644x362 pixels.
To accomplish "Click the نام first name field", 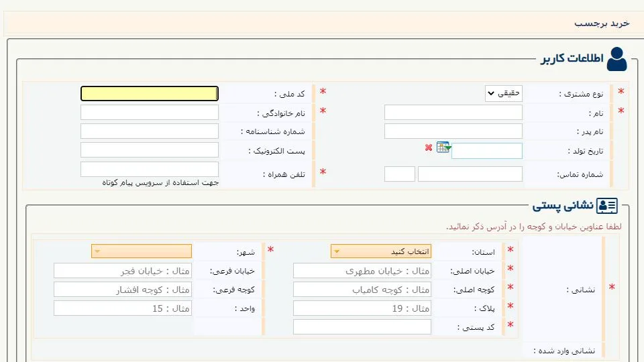I will coord(453,113).
